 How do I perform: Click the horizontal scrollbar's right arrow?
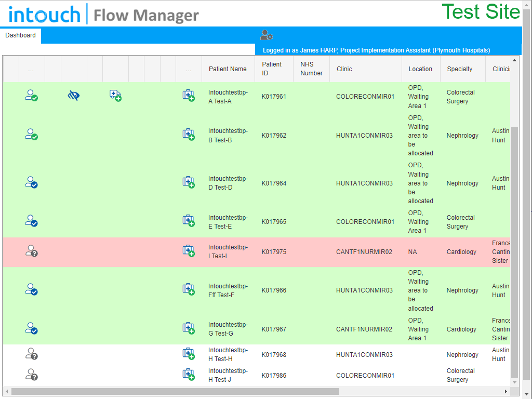coord(506,392)
